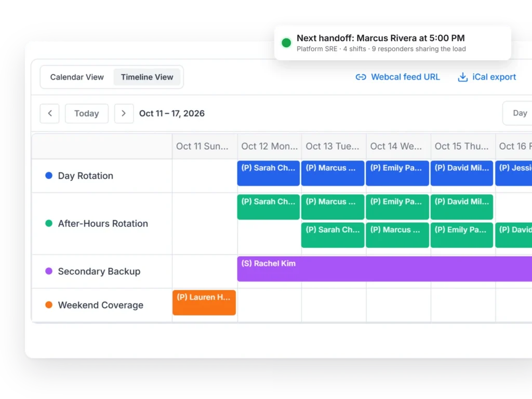Switch to Calendar View tab
Screen dimensions: 532x399
[x=77, y=77]
